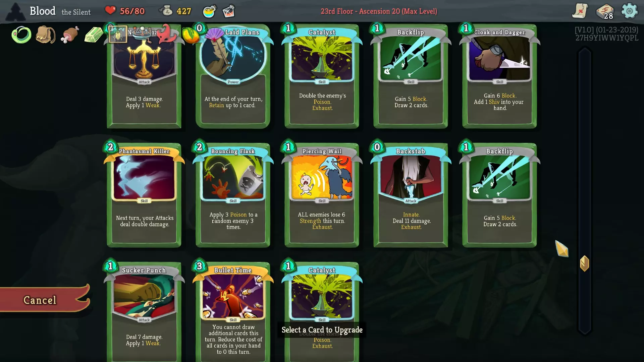Click the meat on the bone relic

click(x=70, y=35)
